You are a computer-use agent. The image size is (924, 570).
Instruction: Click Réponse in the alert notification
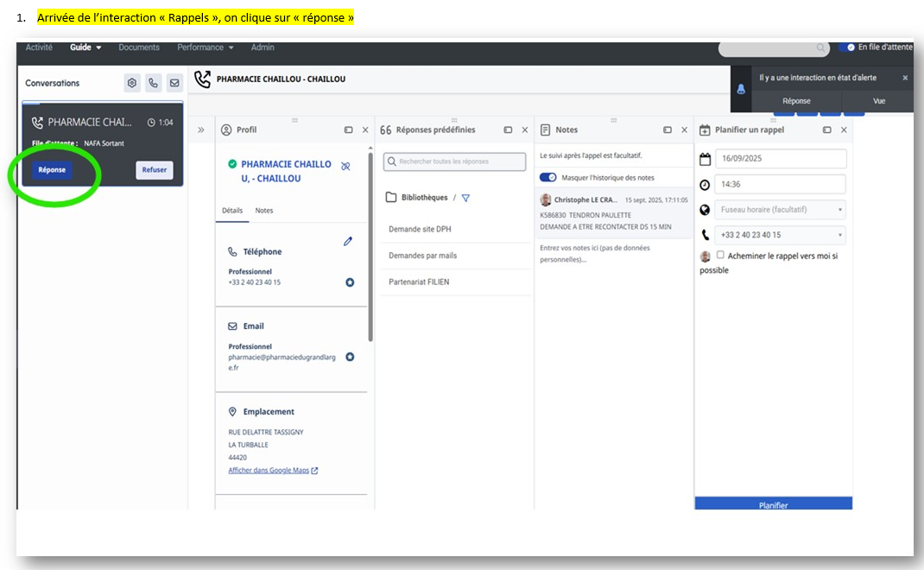(797, 101)
